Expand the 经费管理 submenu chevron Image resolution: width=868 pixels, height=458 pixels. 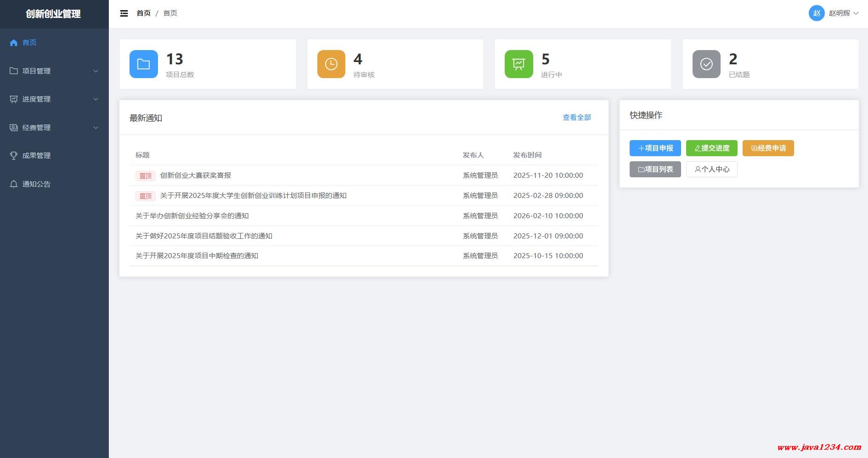[96, 128]
